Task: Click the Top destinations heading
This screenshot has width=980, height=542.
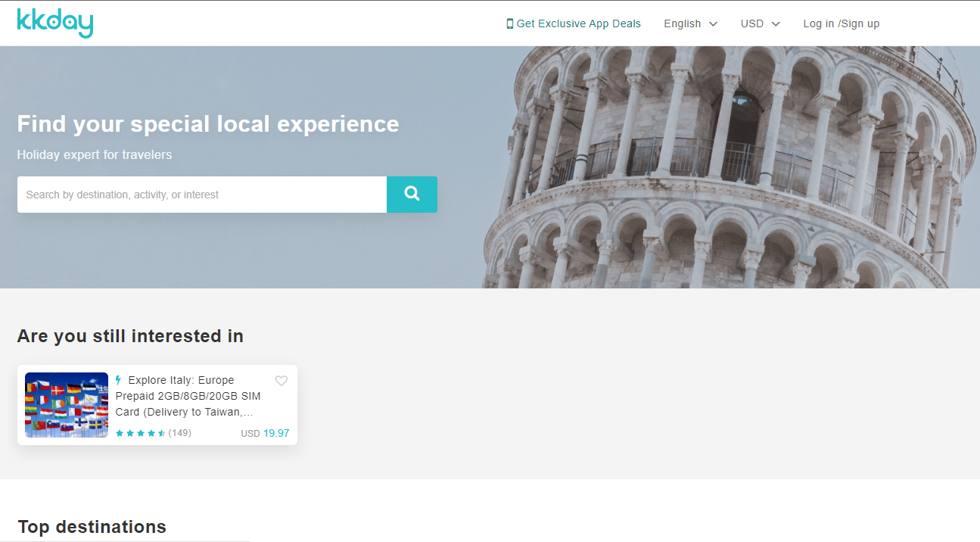Action: pos(92,527)
